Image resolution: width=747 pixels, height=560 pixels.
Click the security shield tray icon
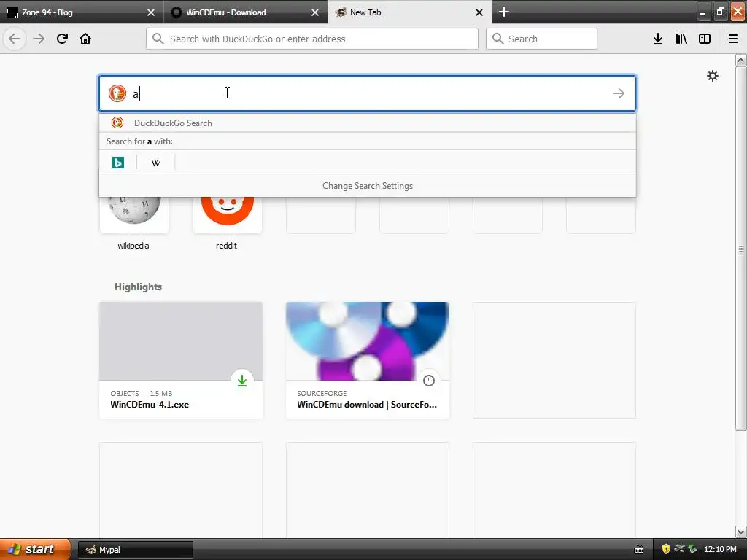coord(666,549)
